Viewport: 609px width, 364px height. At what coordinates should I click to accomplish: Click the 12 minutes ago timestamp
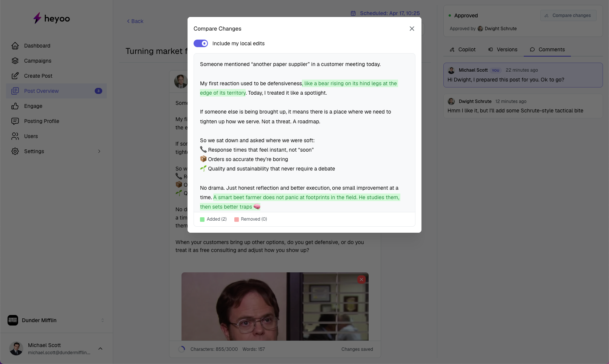coord(511,101)
